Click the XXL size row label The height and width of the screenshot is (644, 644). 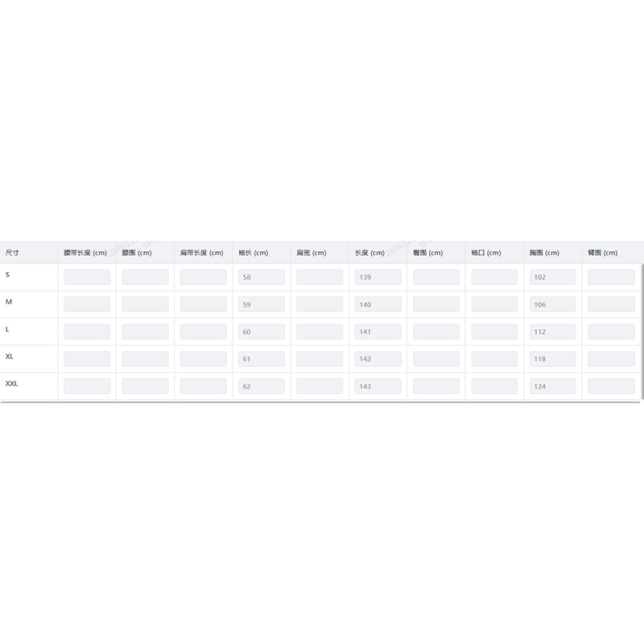point(12,384)
